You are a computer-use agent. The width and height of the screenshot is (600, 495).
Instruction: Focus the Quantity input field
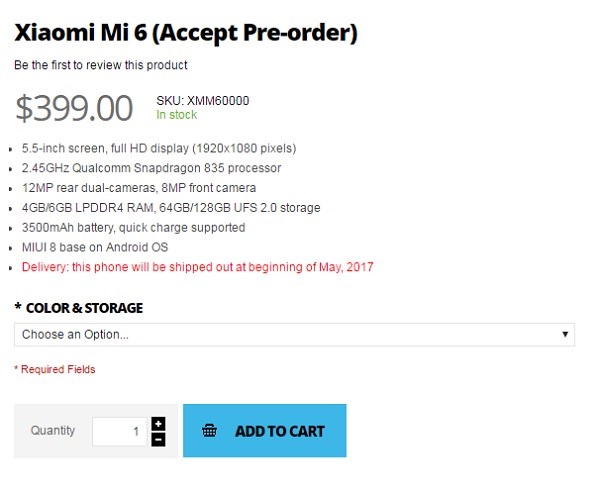[120, 431]
